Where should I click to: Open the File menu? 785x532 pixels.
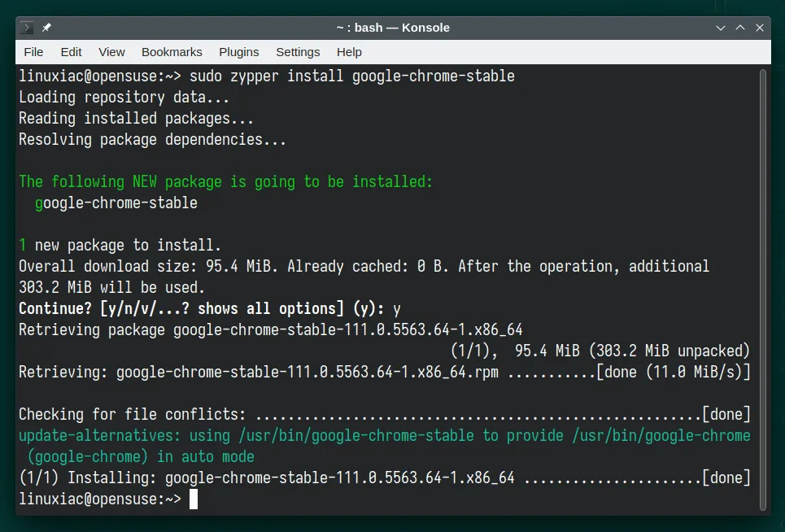[33, 52]
